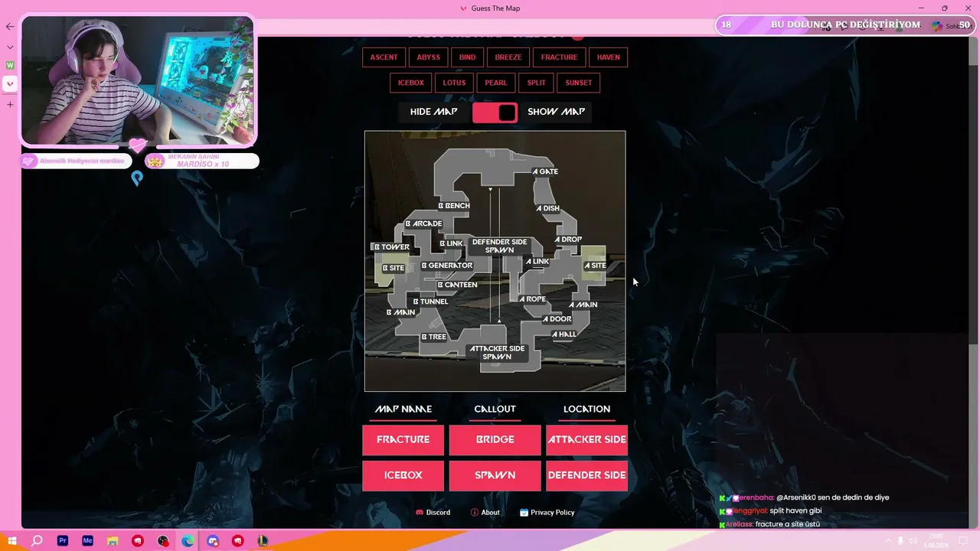Launch Adobe Premiere Pro from taskbar

point(63,541)
